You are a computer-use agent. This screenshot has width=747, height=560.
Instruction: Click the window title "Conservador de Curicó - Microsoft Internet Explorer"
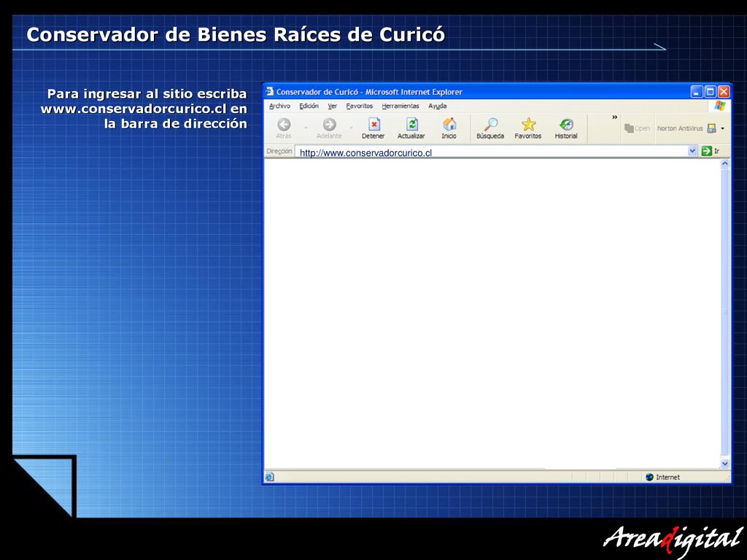pos(369,92)
